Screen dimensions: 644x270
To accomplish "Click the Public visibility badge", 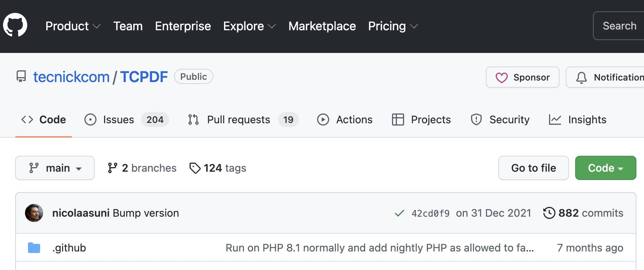I will click(193, 76).
